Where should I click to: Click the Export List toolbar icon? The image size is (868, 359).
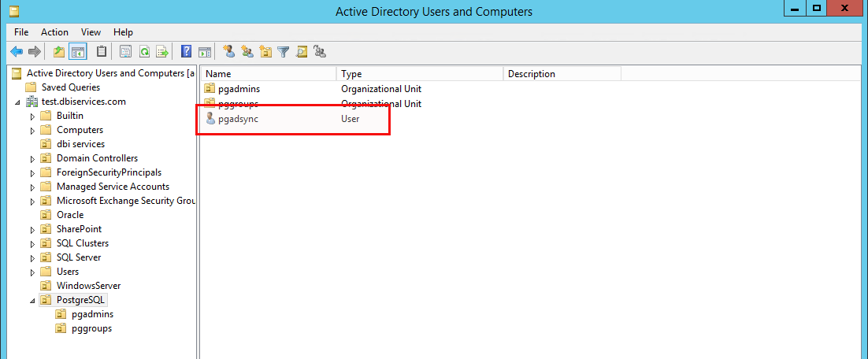pos(162,52)
